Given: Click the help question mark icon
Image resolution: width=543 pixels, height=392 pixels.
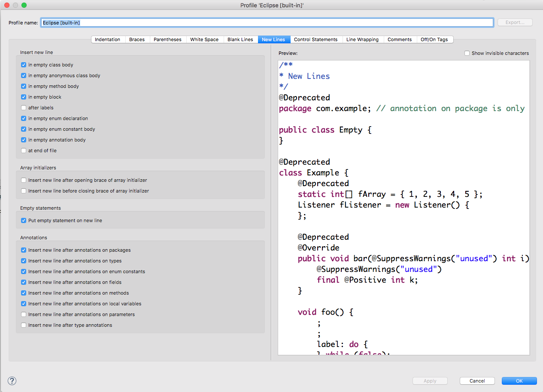Looking at the screenshot, I should point(12,381).
